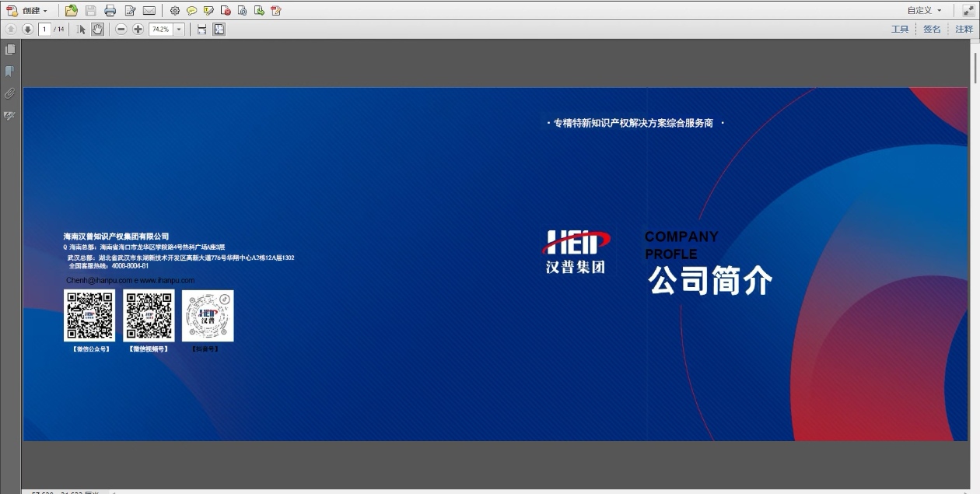The image size is (980, 494).
Task: Go to the next page
Action: pos(27,29)
